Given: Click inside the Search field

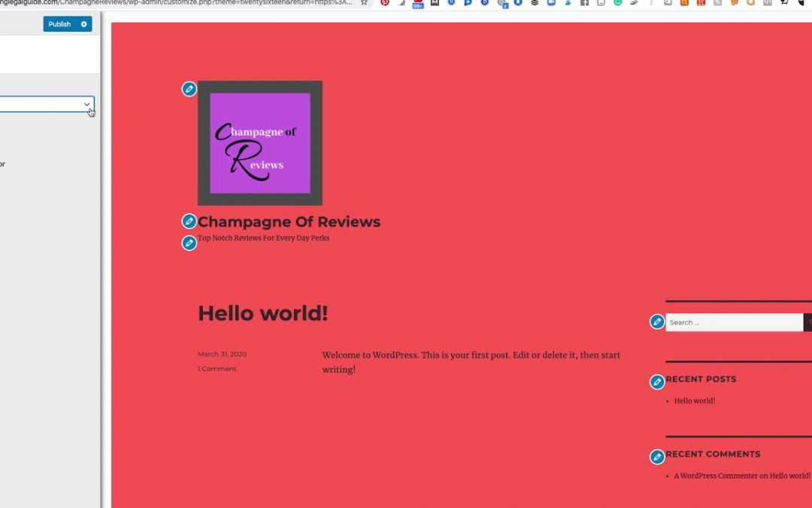Looking at the screenshot, I should [x=733, y=322].
